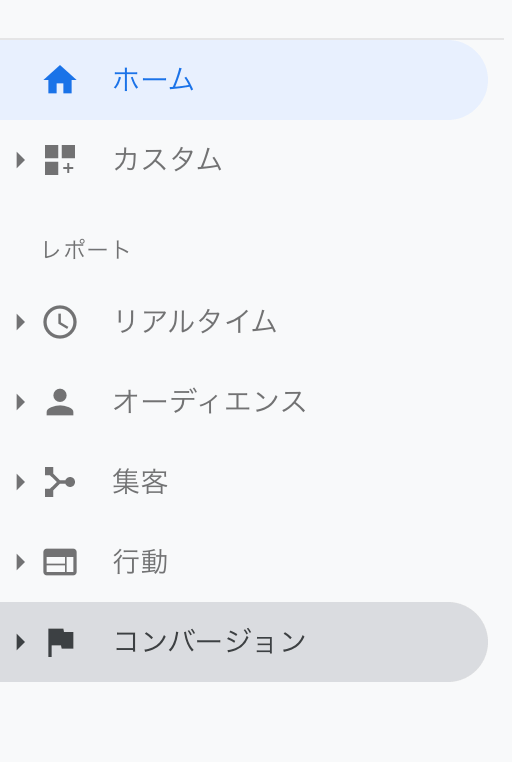Click the 行動 page layout icon
Viewport: 512px width, 762px height.
60,562
